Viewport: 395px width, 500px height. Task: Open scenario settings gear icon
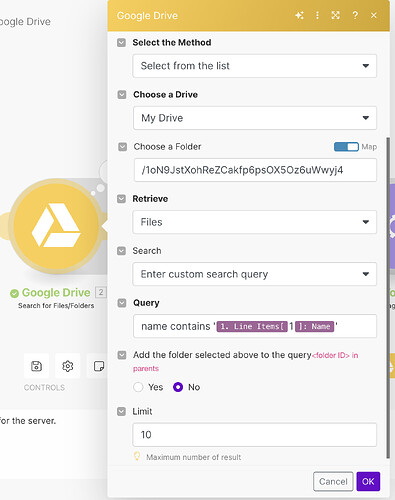(x=68, y=366)
